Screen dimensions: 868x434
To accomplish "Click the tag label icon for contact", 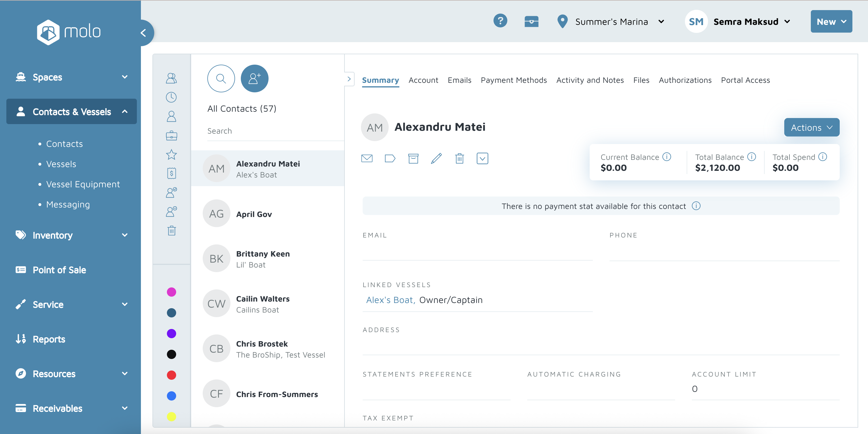I will 390,158.
